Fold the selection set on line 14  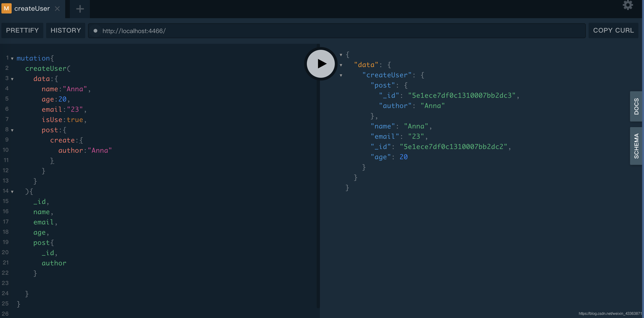click(12, 192)
